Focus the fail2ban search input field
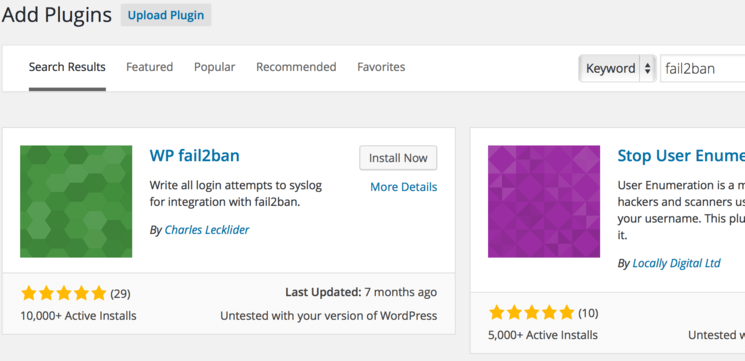Image resolution: width=745 pixels, height=361 pixels. coord(702,68)
